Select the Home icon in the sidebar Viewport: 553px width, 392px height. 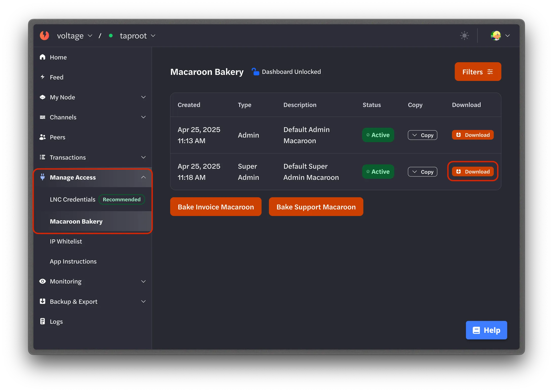coord(43,57)
